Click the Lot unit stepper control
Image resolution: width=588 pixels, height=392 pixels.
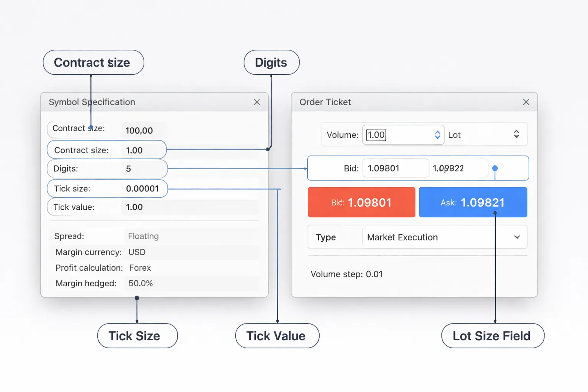(516, 134)
